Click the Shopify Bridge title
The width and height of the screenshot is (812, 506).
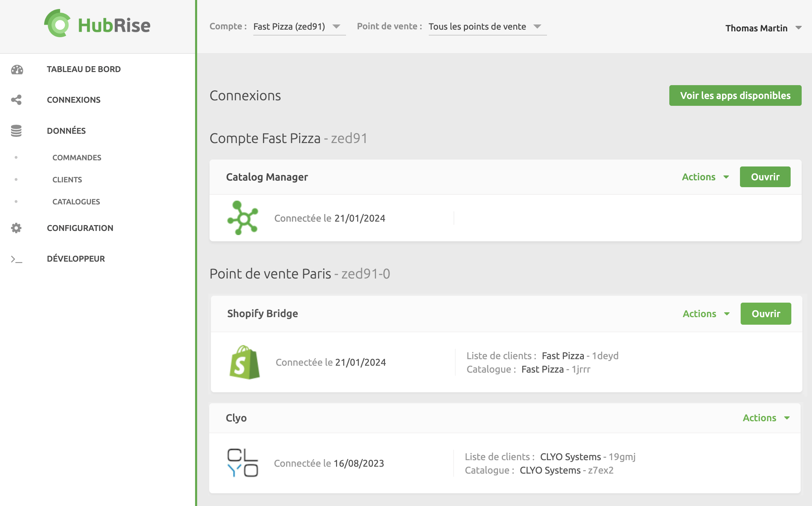click(x=262, y=314)
